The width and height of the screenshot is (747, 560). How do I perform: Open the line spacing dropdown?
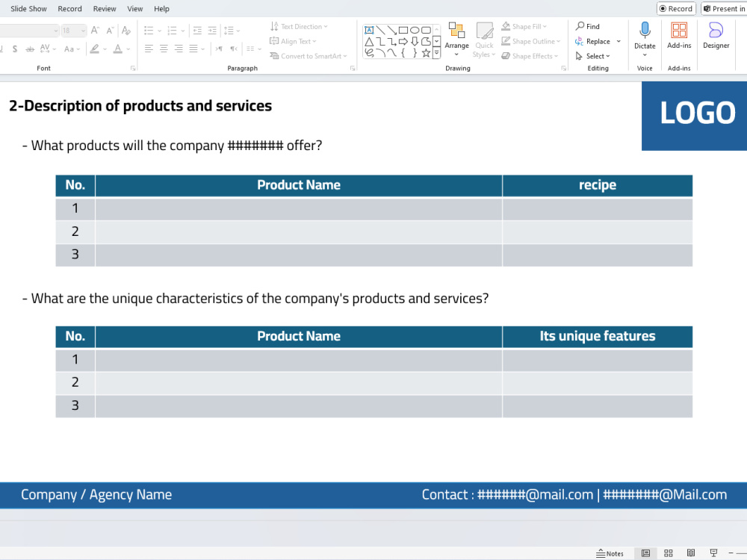pos(232,31)
